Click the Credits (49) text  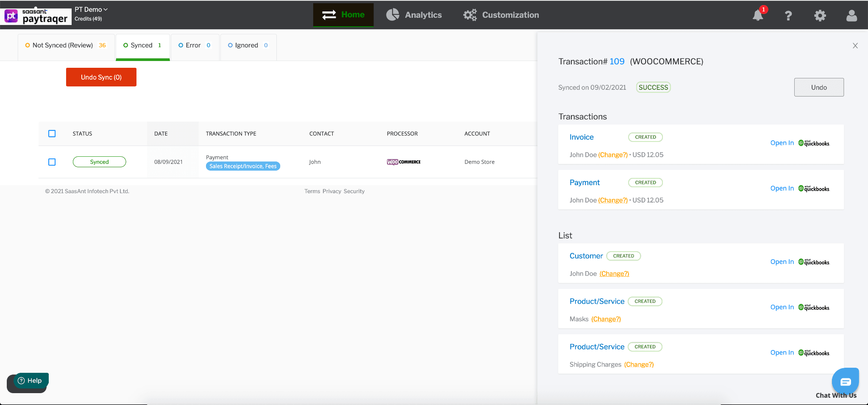pos(88,19)
